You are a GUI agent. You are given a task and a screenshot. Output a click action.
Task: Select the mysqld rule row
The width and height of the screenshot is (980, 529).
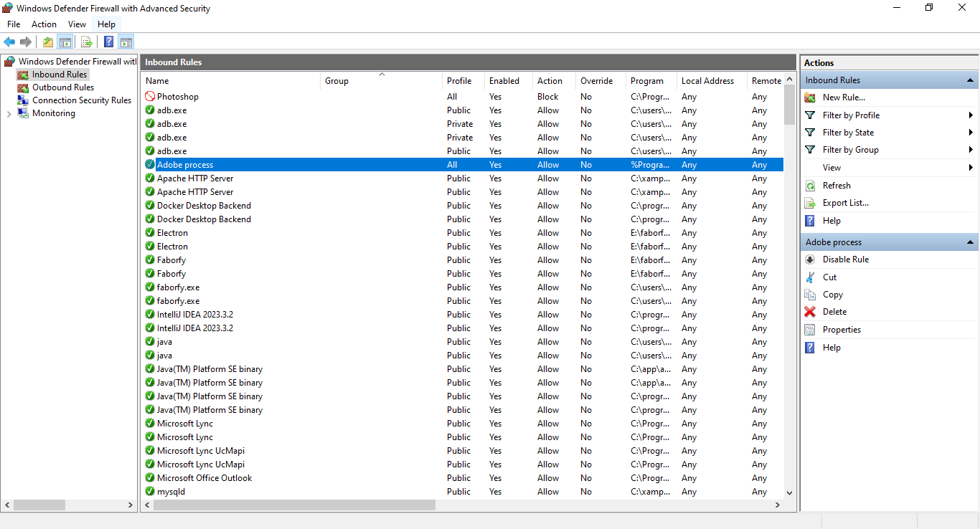[462, 492]
